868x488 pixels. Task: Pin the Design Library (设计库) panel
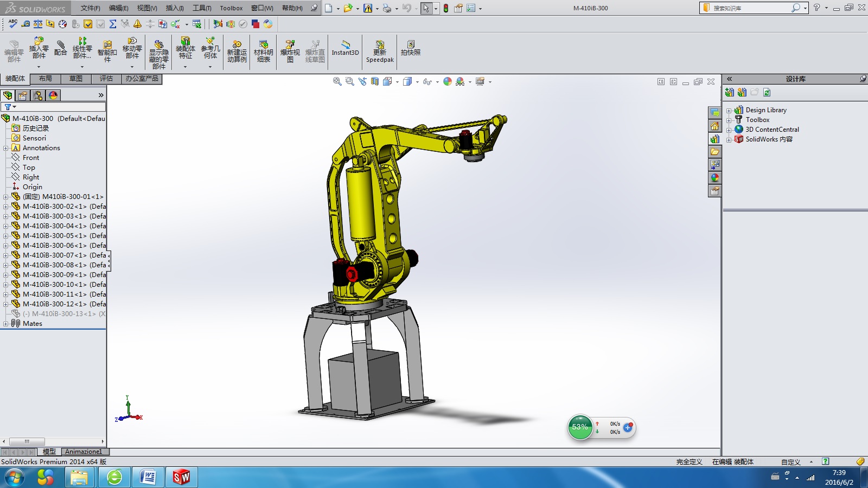(863, 79)
